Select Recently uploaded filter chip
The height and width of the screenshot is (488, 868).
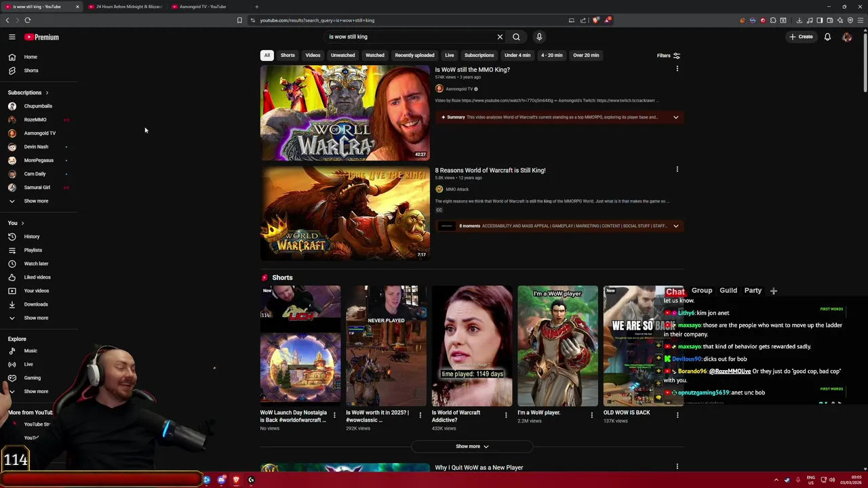point(414,56)
